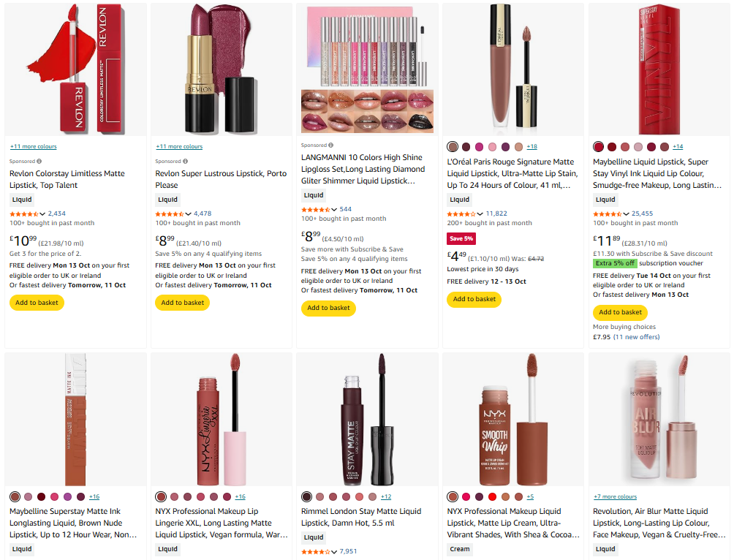Click Sponsored info icon on Revlon Colorstay Limitless Matte
Screen dimensions: 734x560
[x=39, y=162]
